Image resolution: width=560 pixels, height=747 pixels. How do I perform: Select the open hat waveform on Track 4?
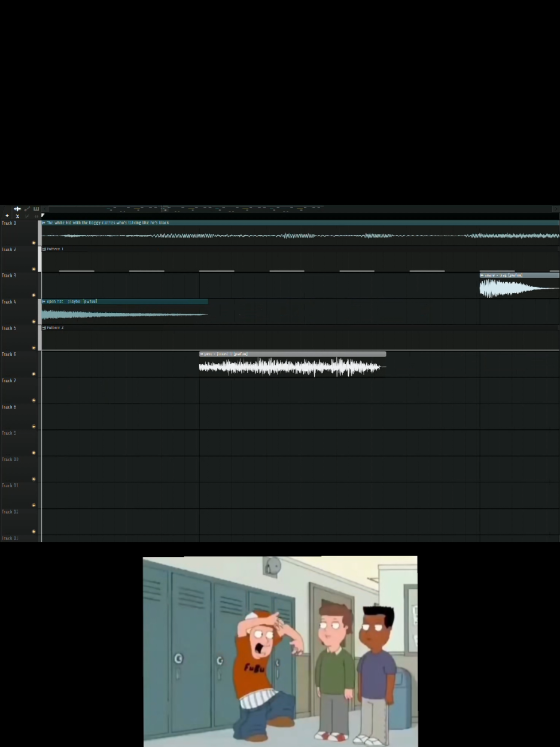124,314
